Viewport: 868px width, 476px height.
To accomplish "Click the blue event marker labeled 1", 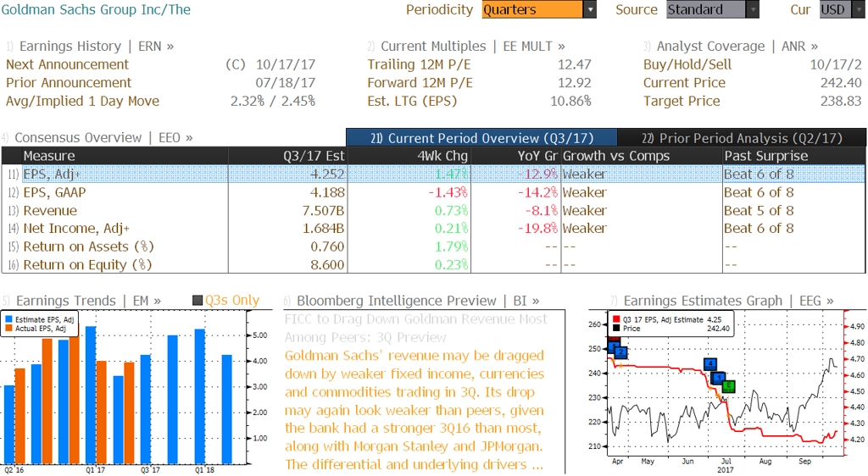I will click(718, 378).
